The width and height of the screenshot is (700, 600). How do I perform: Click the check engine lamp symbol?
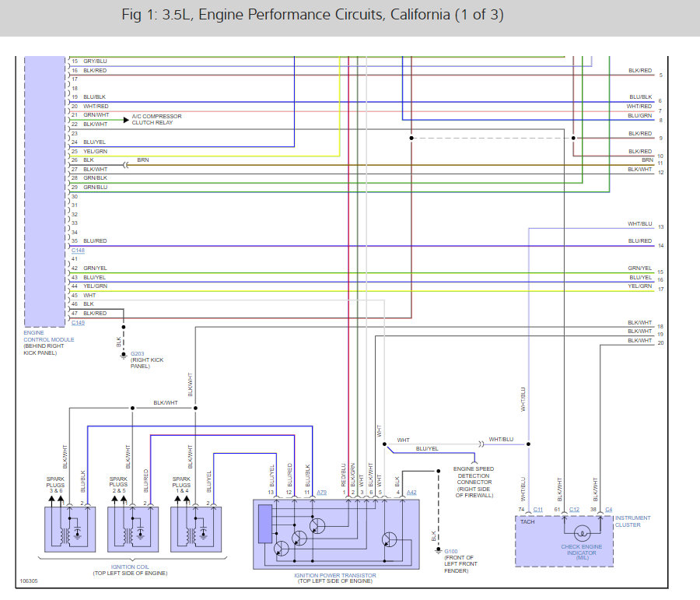[x=582, y=532]
